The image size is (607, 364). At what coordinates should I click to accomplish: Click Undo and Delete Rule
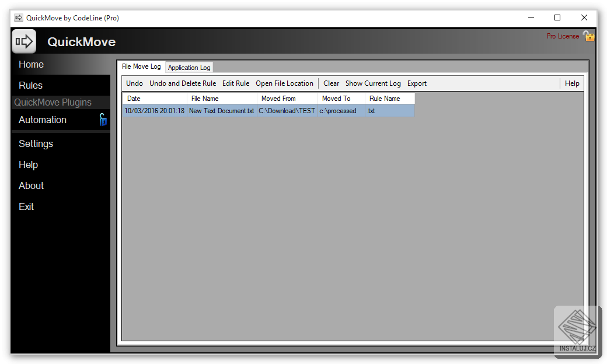(183, 83)
